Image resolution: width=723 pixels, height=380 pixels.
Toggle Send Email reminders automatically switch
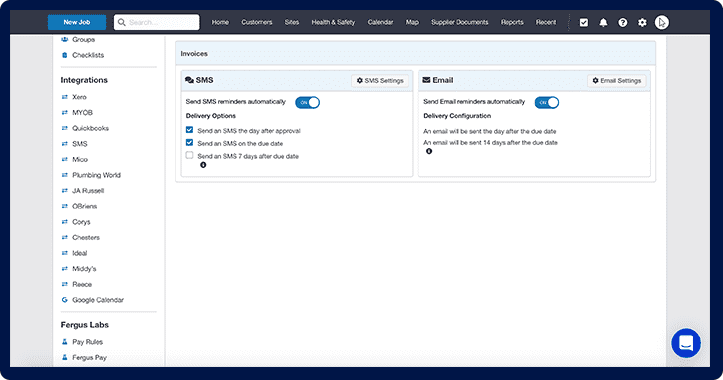pos(547,102)
